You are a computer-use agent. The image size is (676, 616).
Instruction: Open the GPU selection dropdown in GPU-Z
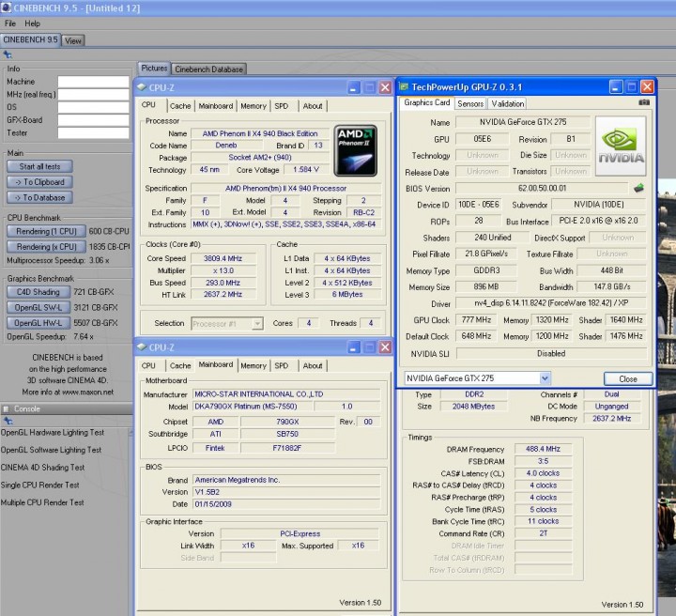click(x=545, y=378)
